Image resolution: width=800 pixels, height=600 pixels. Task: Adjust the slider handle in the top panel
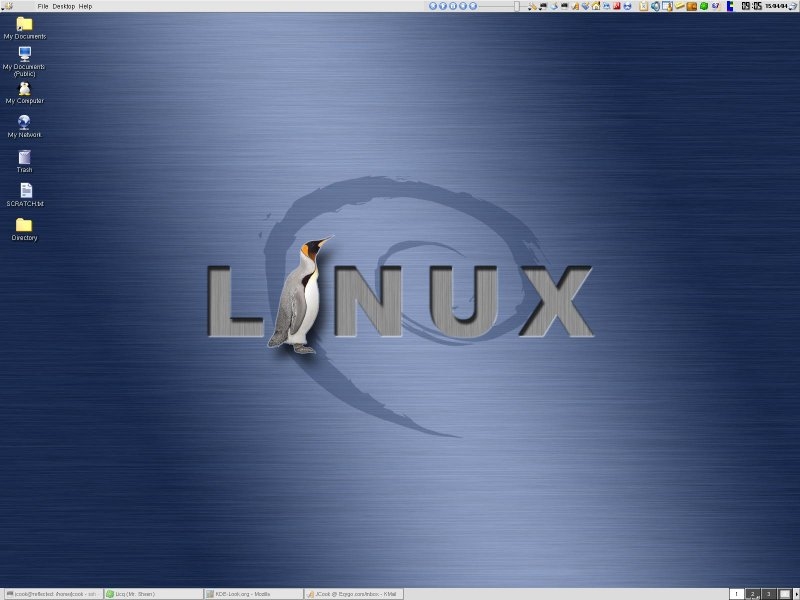coord(517,6)
